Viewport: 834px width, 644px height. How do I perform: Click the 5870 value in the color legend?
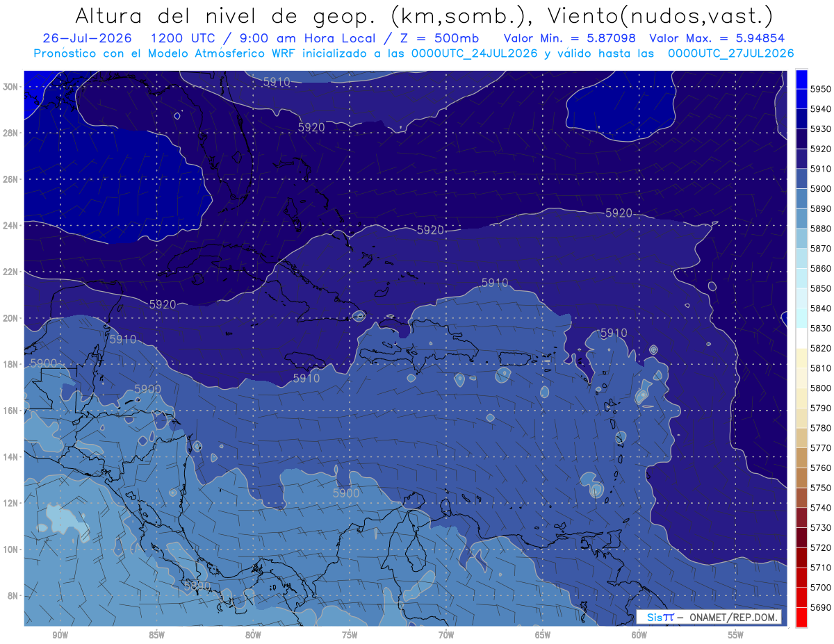coord(821,248)
